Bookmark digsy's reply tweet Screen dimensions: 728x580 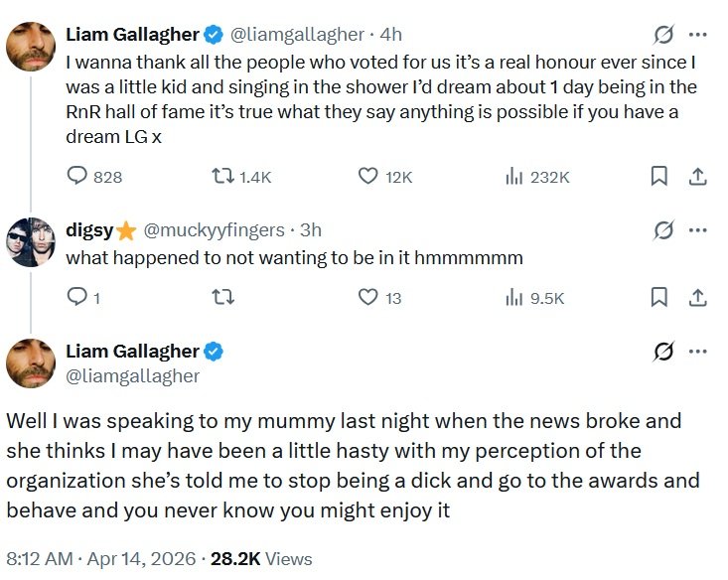click(x=658, y=296)
